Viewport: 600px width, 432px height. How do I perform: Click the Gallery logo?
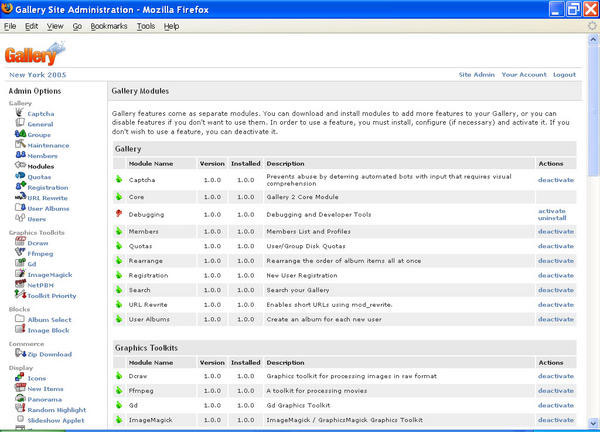[x=35, y=54]
